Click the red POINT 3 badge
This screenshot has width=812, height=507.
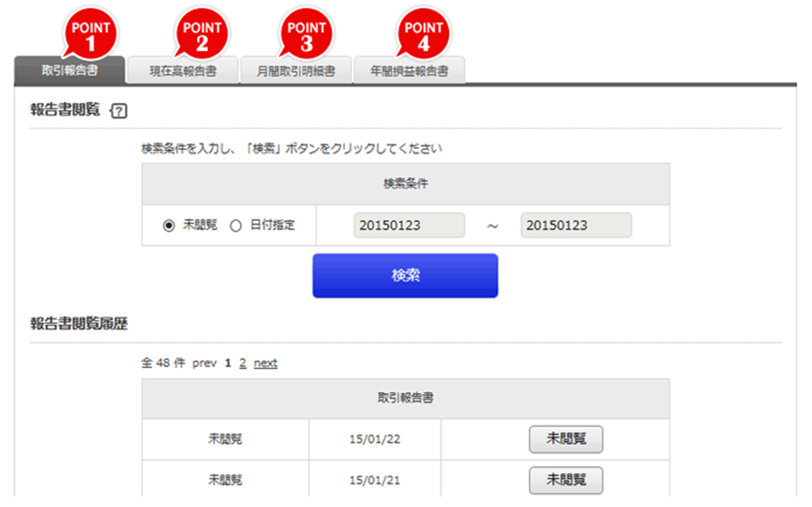tap(306, 34)
